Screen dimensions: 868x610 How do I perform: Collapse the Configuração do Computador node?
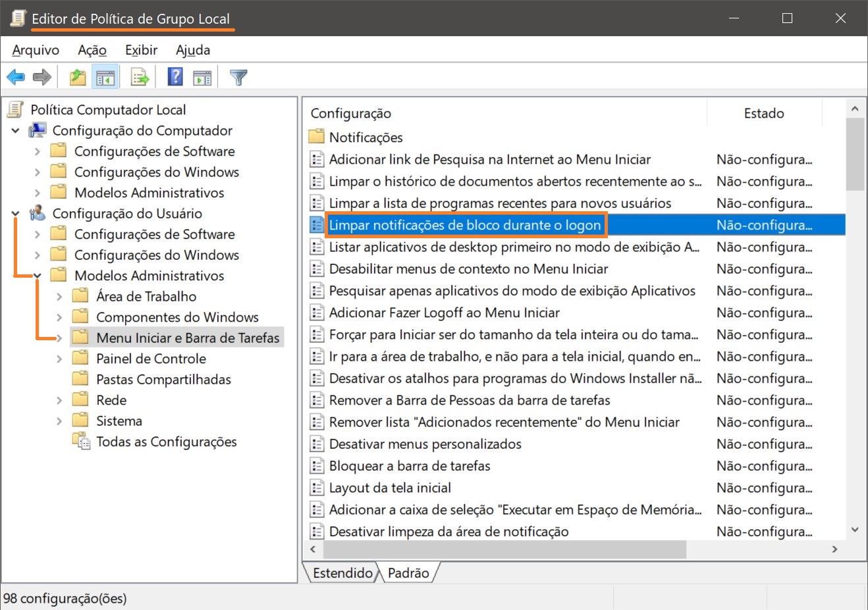pyautogui.click(x=15, y=131)
